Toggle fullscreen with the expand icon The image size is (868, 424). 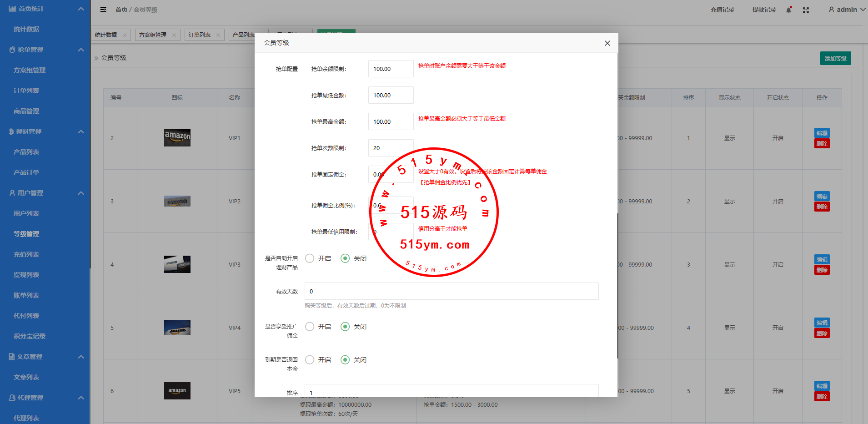pyautogui.click(x=806, y=10)
